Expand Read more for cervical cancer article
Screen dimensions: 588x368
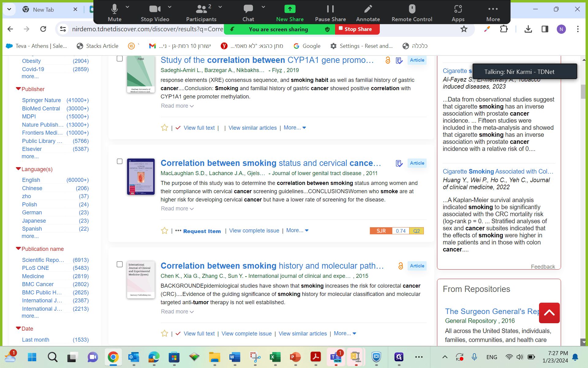(x=177, y=209)
